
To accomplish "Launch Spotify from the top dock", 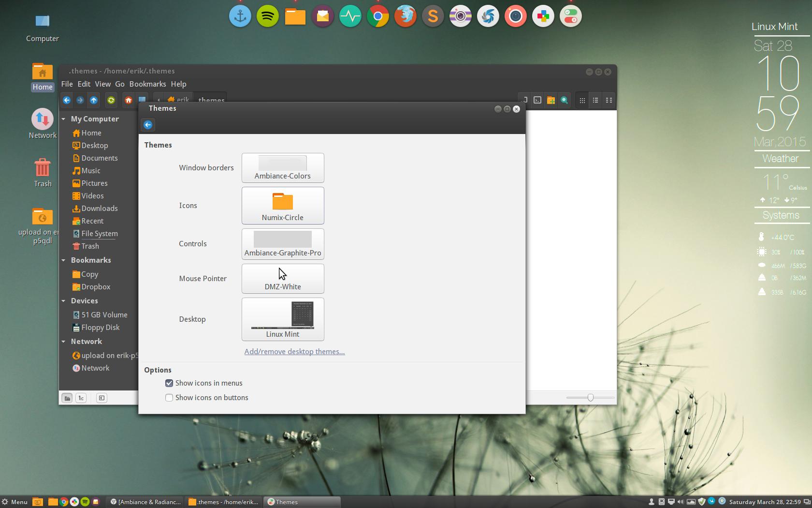I will pyautogui.click(x=268, y=16).
